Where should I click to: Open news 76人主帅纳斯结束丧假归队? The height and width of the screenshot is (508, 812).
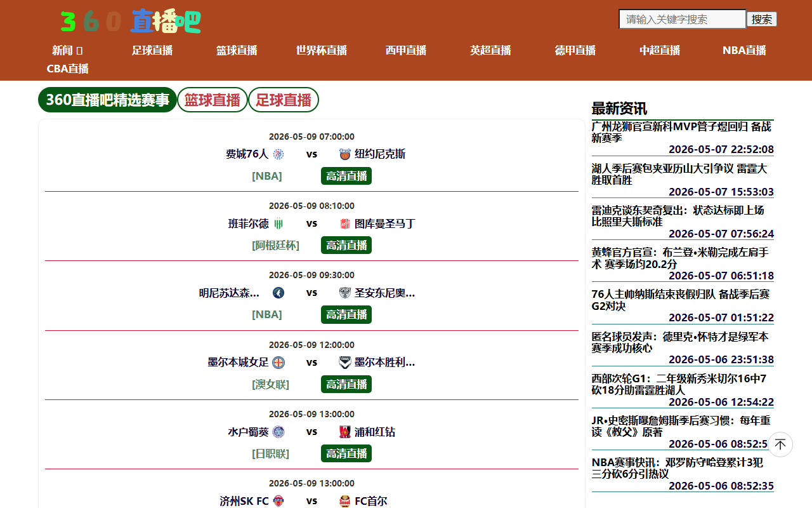pos(681,300)
